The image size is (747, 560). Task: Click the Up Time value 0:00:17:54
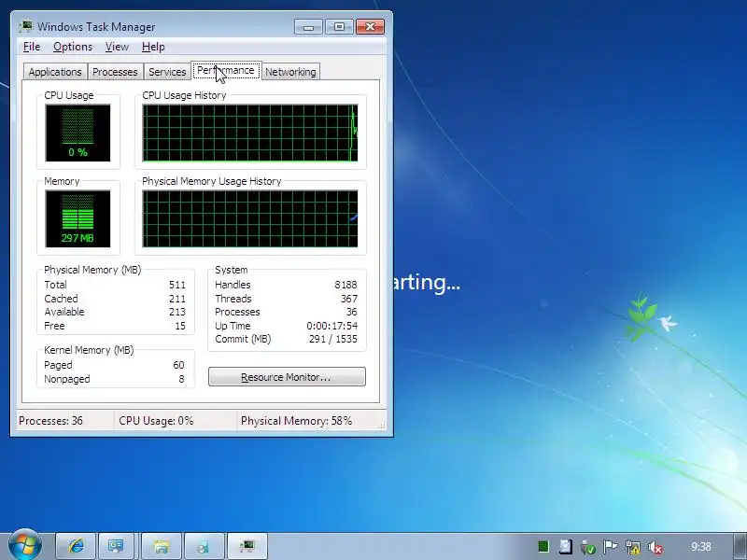click(332, 326)
